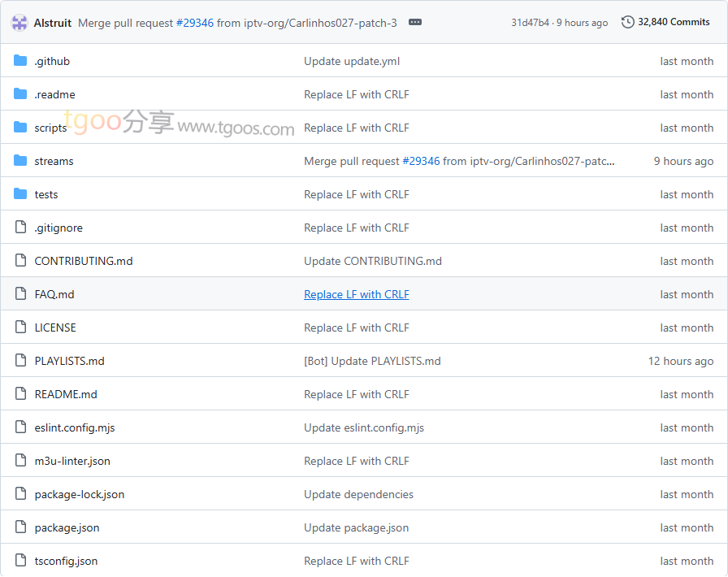The image size is (728, 577).
Task: Click the package.json file icon
Action: coord(20,527)
